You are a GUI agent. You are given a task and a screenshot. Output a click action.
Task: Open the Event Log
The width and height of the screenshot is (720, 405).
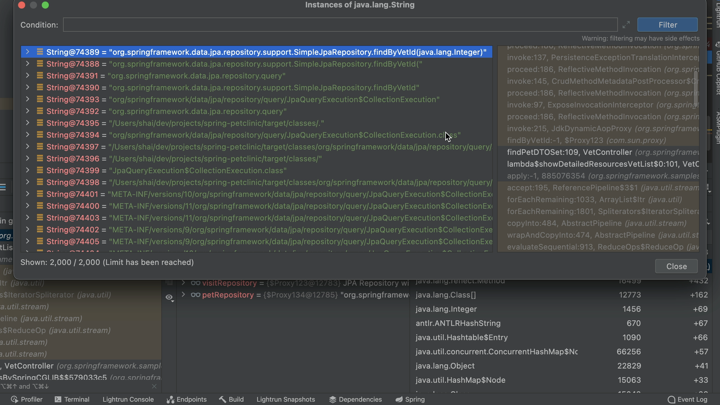(686, 399)
